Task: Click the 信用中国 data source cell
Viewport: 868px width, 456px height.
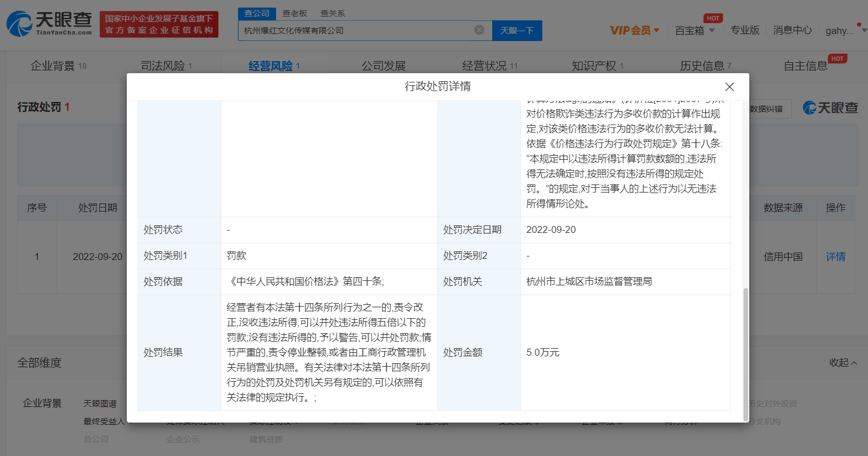Action: tap(783, 257)
